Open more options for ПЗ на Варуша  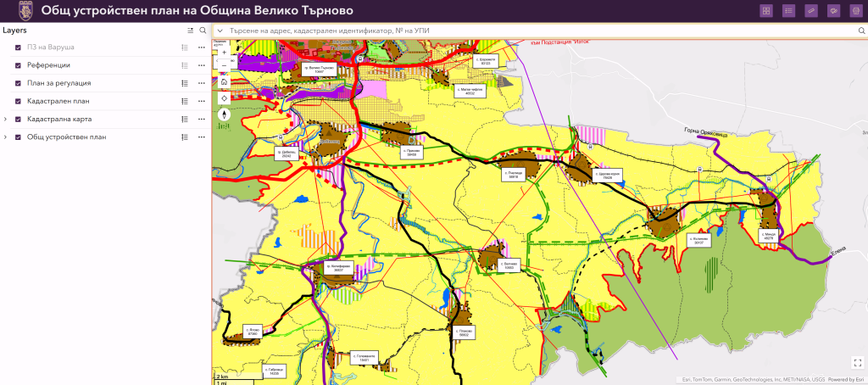(202, 47)
